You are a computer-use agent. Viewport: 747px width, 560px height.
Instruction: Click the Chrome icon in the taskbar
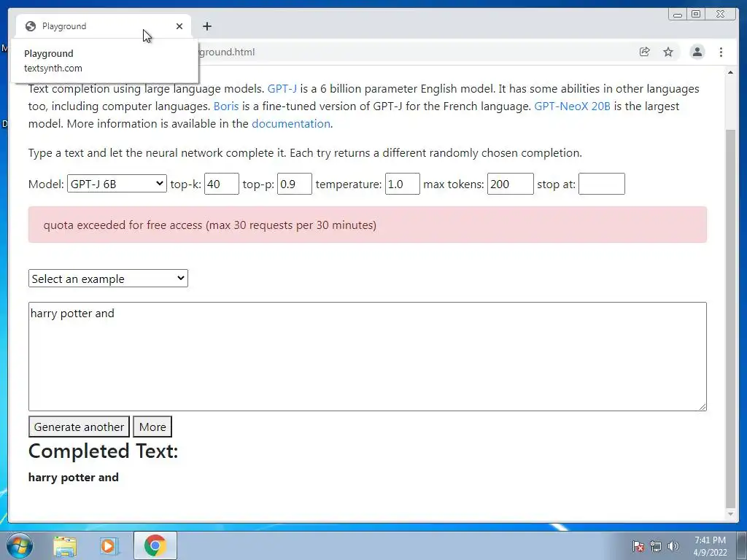(x=155, y=545)
